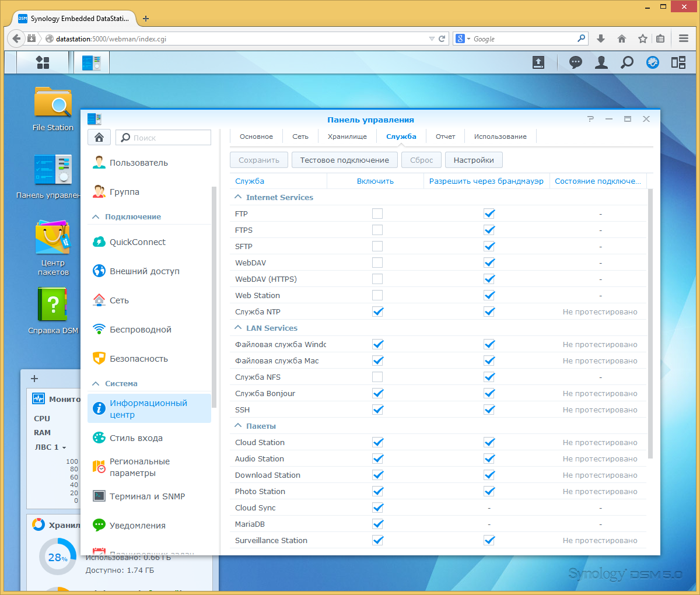Open Группа in the sidebar
This screenshot has width=700, height=595.
click(x=149, y=192)
